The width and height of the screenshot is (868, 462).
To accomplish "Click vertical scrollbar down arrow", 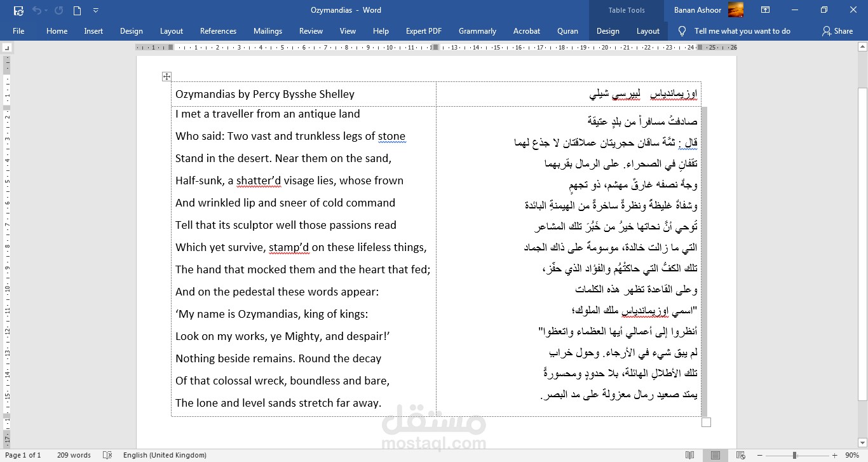I will [862, 442].
